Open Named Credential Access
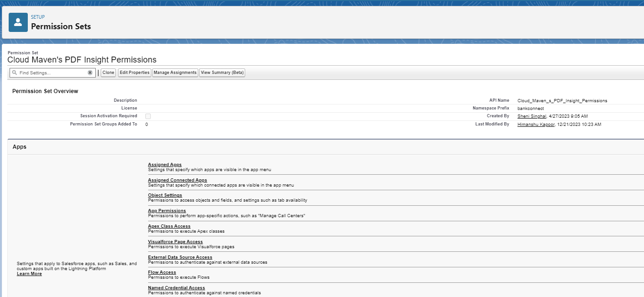The height and width of the screenshot is (297, 644). [176, 288]
